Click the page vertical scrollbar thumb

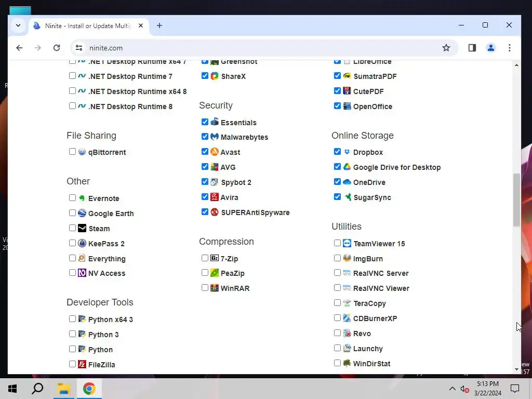[516, 200]
